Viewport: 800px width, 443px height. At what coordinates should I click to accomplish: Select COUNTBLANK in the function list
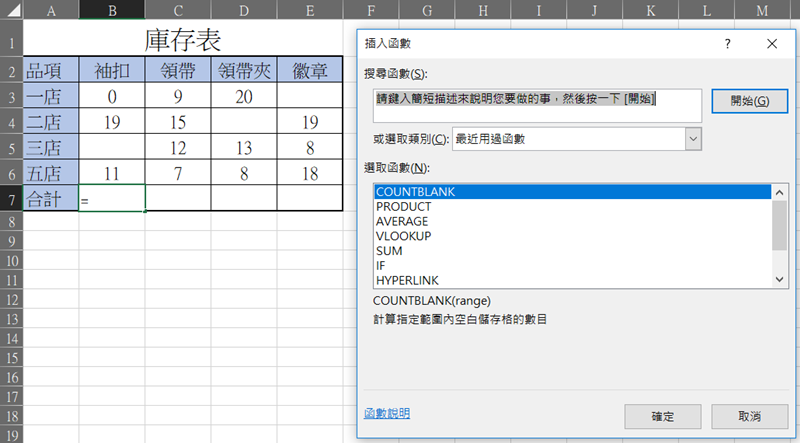point(572,192)
